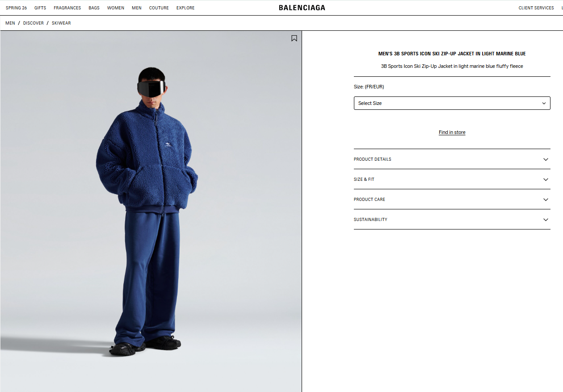Open the Women menu
The width and height of the screenshot is (563, 392).
(116, 8)
